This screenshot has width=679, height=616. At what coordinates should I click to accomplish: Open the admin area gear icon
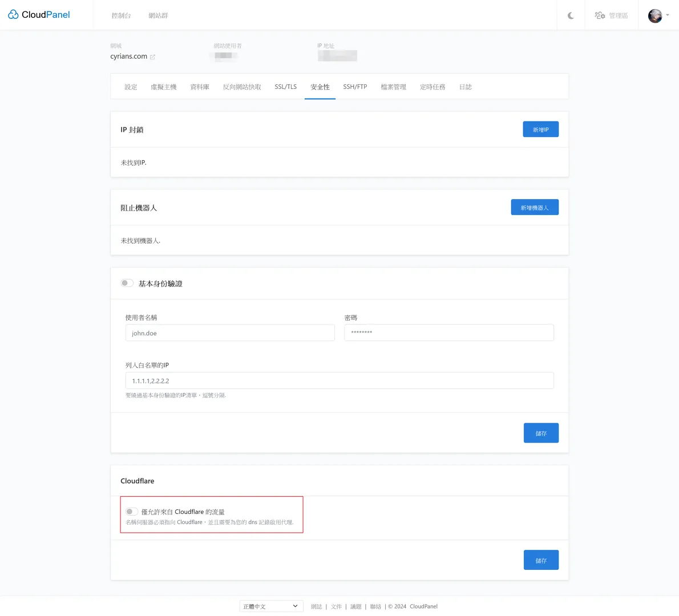tap(600, 15)
